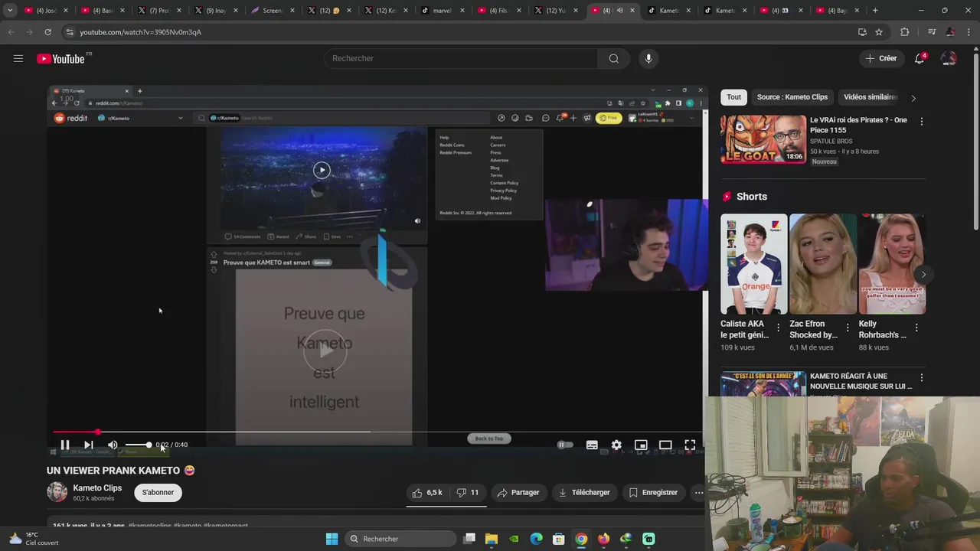Viewport: 980px width, 551px height.
Task: Open Chrome media controls icon
Action: coord(932,32)
